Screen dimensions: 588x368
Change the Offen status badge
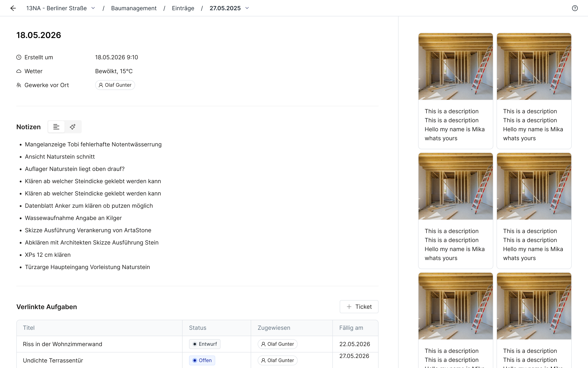coord(202,360)
